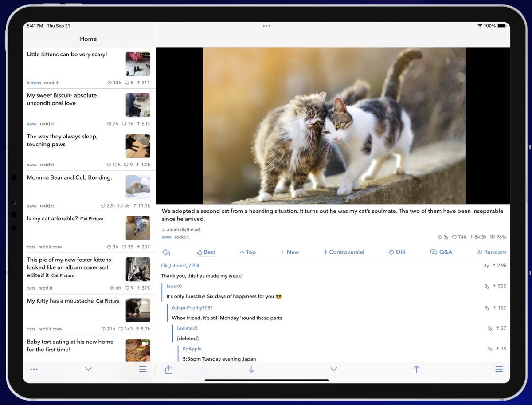Open the 'Momma Bear and Cub Bonding' thumbnail
This screenshot has height=405, width=532.
coord(138,187)
